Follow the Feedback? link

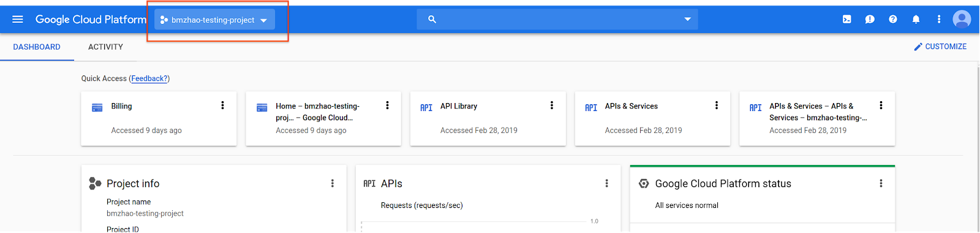pyautogui.click(x=149, y=78)
